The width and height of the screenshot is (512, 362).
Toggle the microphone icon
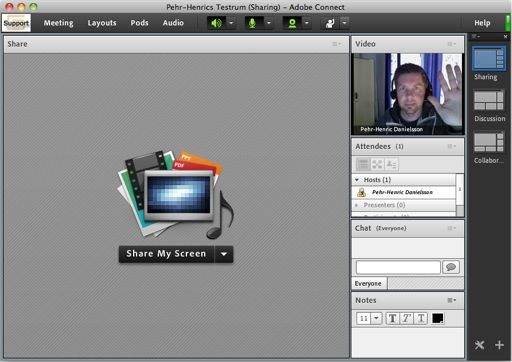click(x=253, y=23)
